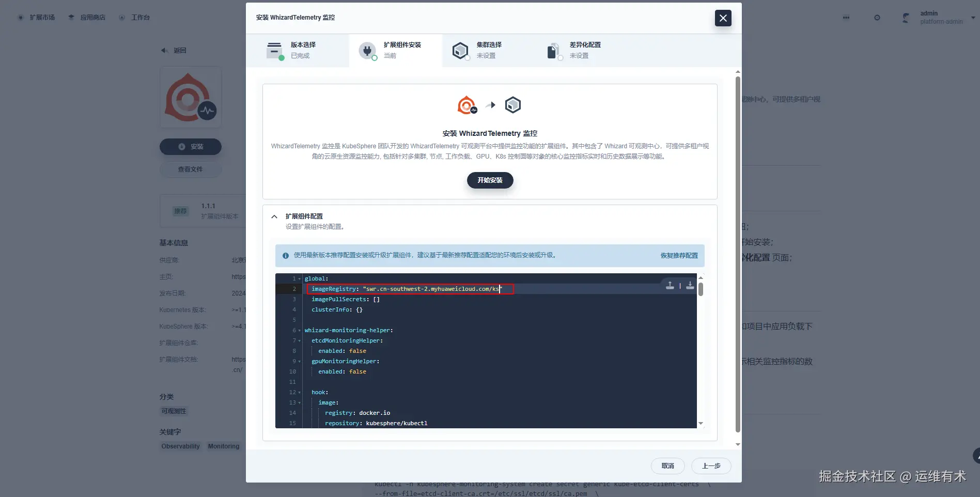Click the 可观测性 category tag
980x497 pixels.
174,411
